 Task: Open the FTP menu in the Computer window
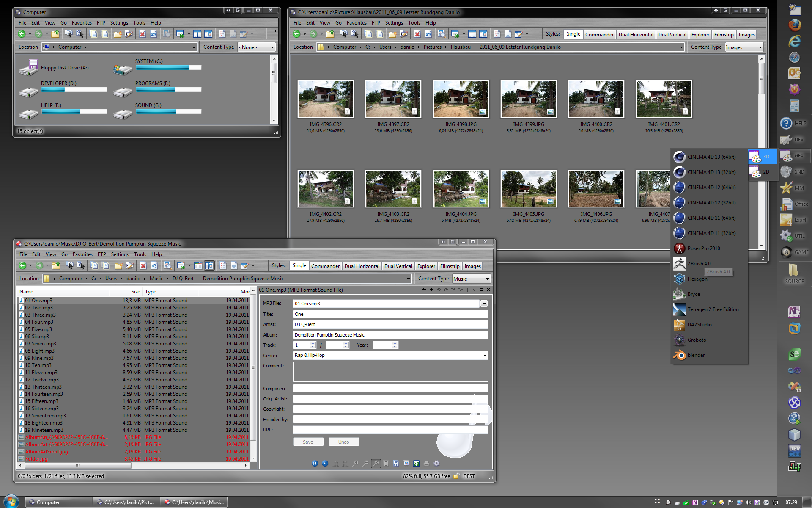coord(101,23)
